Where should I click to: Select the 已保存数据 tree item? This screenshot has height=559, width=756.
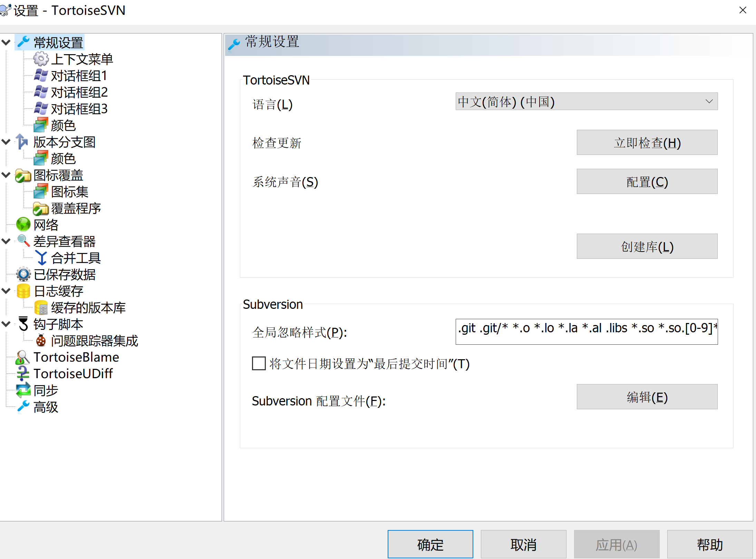pyautogui.click(x=64, y=274)
